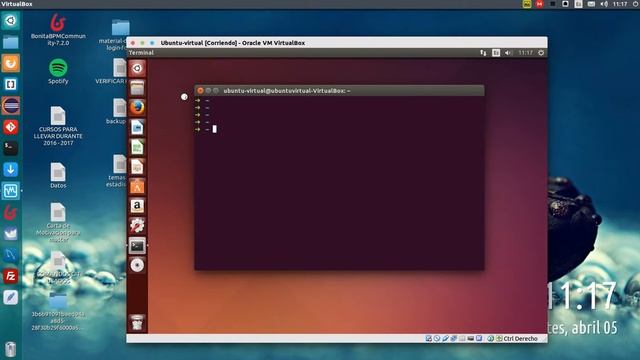This screenshot has height=360, width=640.
Task: Open the guest Ubuntu dash search icon
Action: pyautogui.click(x=137, y=68)
